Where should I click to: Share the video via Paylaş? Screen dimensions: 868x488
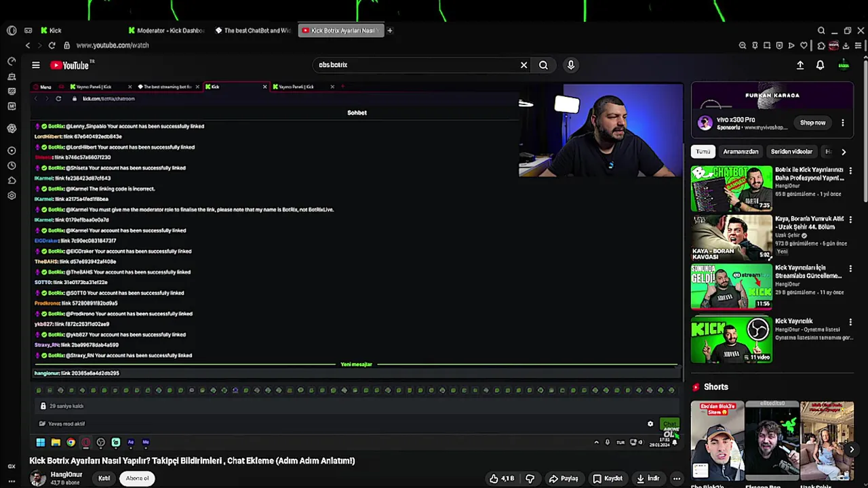[x=564, y=479]
